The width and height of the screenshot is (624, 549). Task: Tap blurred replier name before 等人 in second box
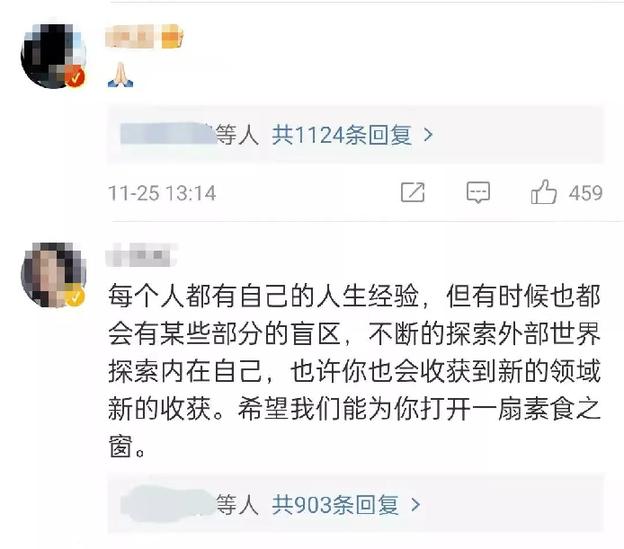[x=168, y=503]
